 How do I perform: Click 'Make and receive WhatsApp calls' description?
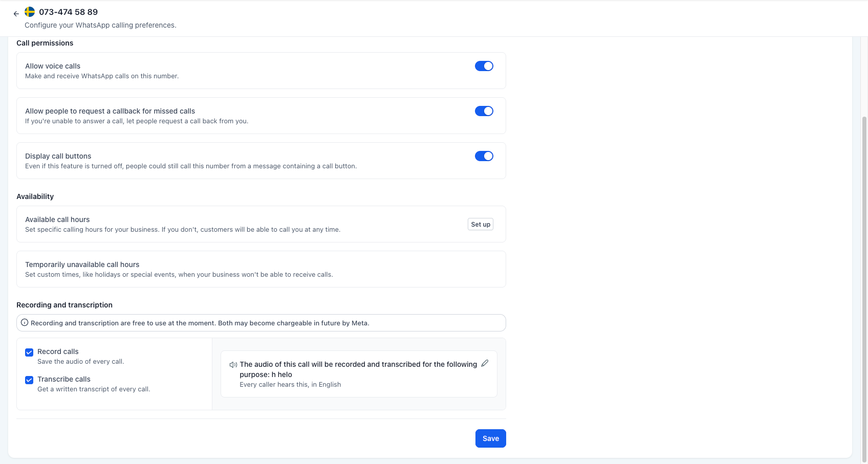coord(102,76)
